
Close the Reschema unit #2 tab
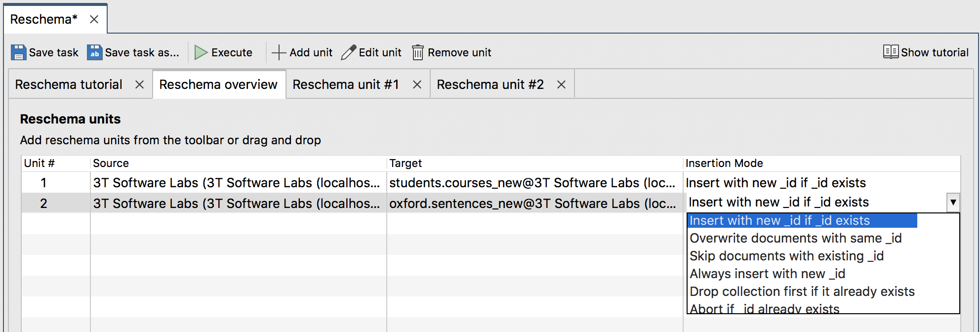pos(561,84)
